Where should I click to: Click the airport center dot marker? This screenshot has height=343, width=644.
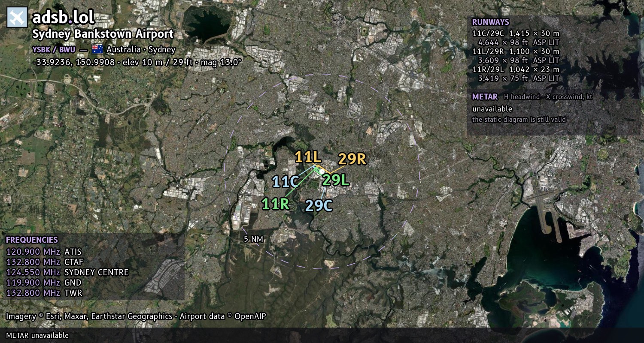[x=322, y=171]
